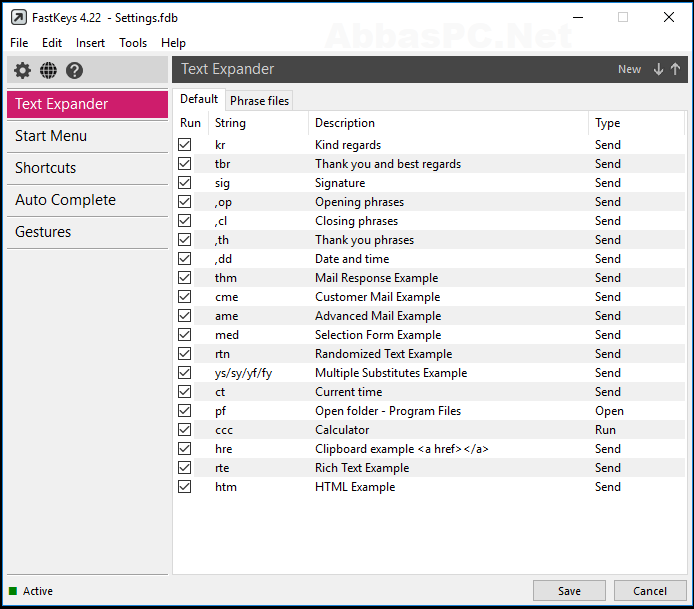Toggle the Calculator entry checkbox
This screenshot has width=694, height=609.
pos(185,430)
